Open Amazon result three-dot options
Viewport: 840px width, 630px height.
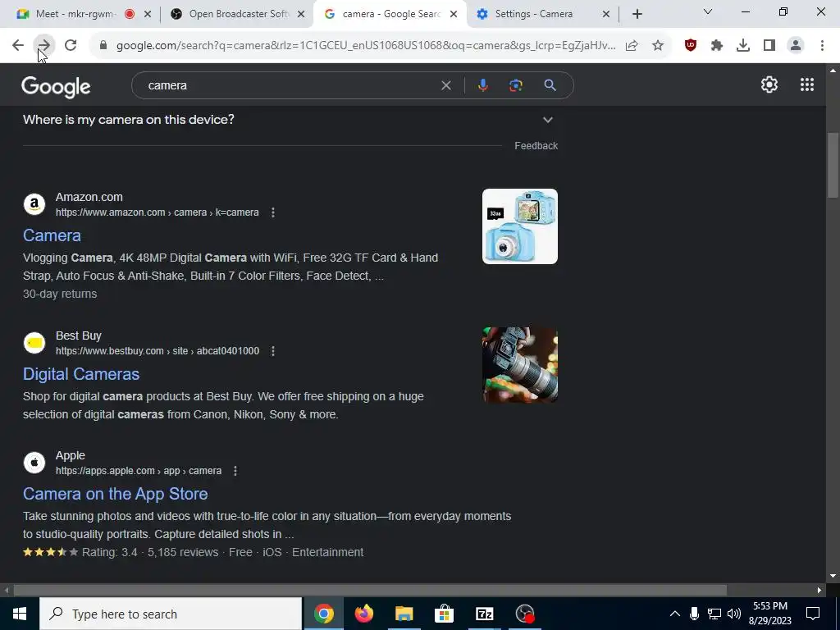pos(272,212)
